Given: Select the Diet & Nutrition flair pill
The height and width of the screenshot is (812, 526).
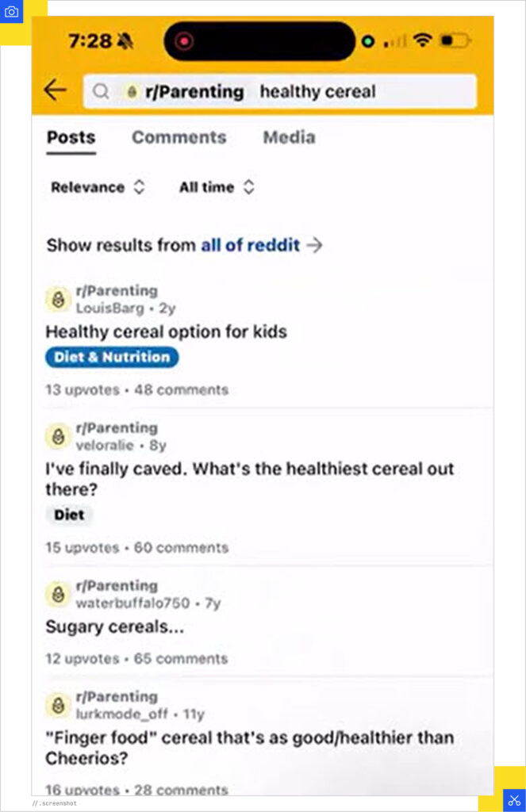Looking at the screenshot, I should (x=111, y=357).
